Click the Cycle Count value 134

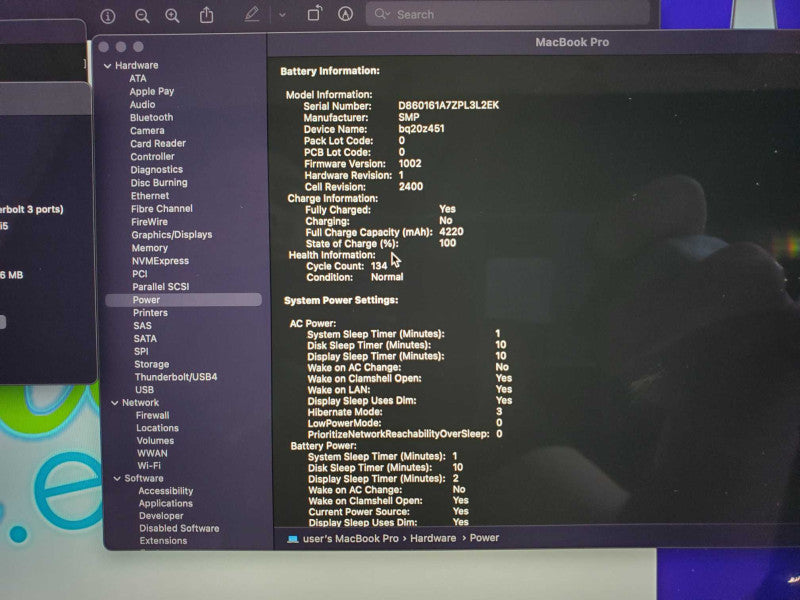379,266
